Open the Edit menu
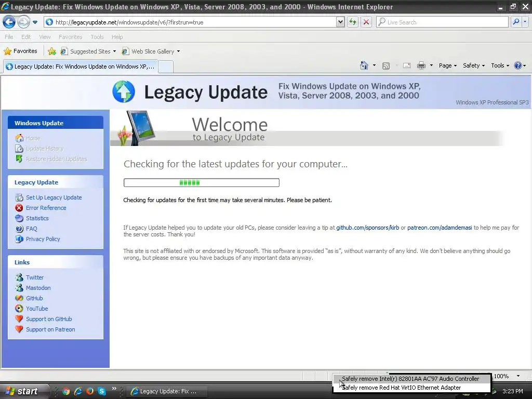This screenshot has width=532, height=399. pyautogui.click(x=26, y=37)
